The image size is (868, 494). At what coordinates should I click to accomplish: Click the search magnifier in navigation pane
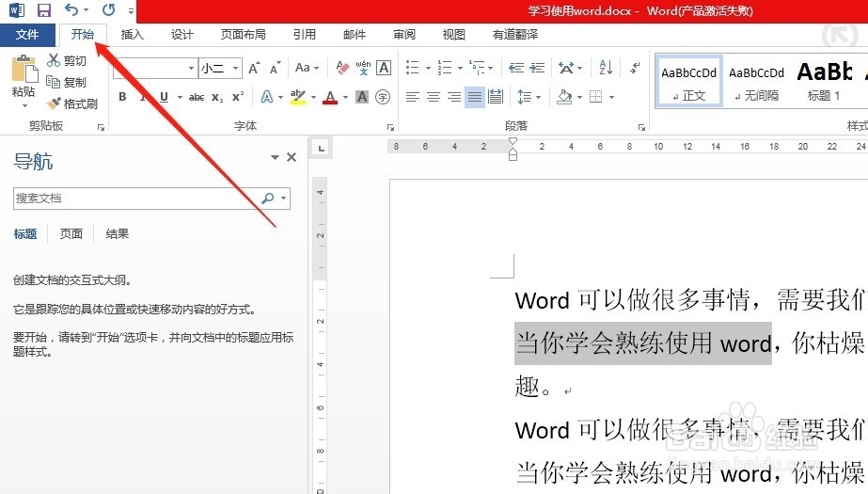[268, 198]
